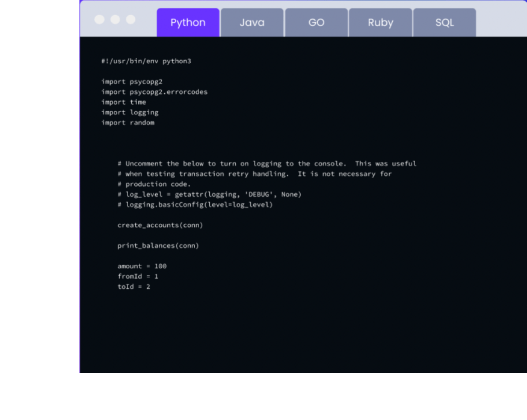Image resolution: width=527 pixels, height=420 pixels.
Task: Click the first window dot on the left
Action: click(100, 19)
